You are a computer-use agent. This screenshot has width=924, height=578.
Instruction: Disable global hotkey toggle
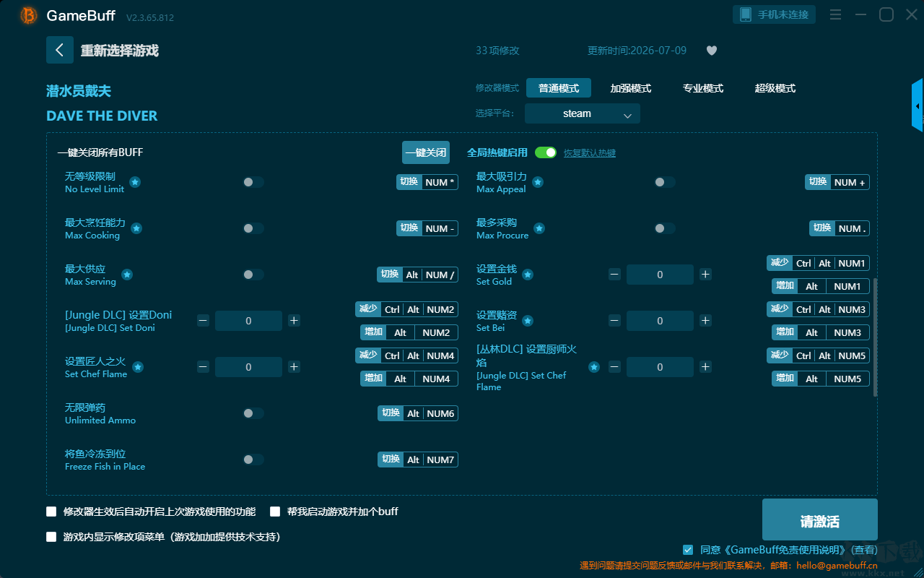pos(546,152)
